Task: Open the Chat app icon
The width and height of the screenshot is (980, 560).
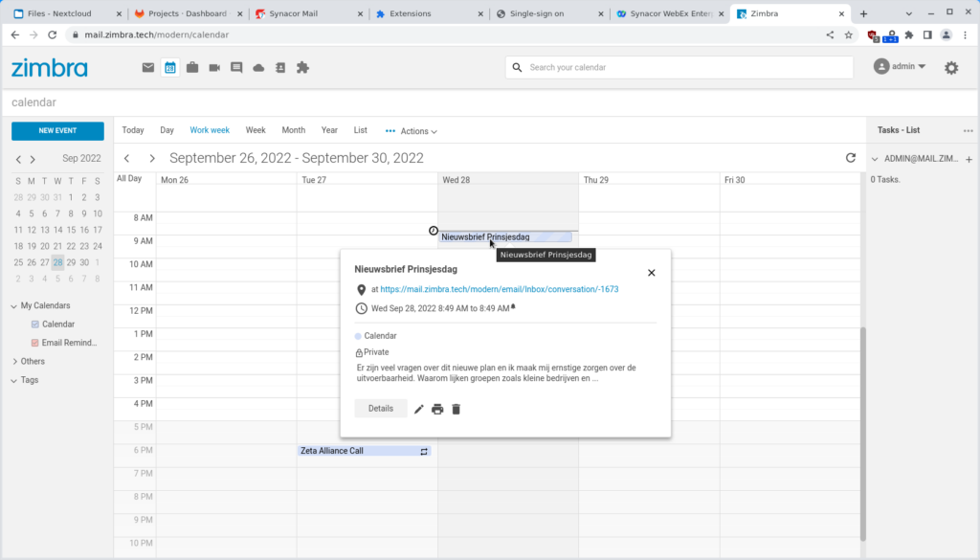Action: click(x=236, y=67)
